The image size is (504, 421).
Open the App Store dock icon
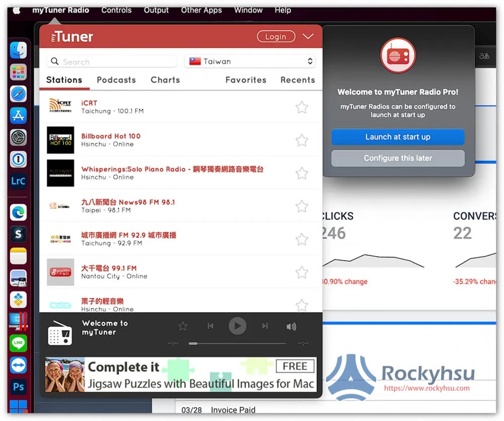coord(18,116)
